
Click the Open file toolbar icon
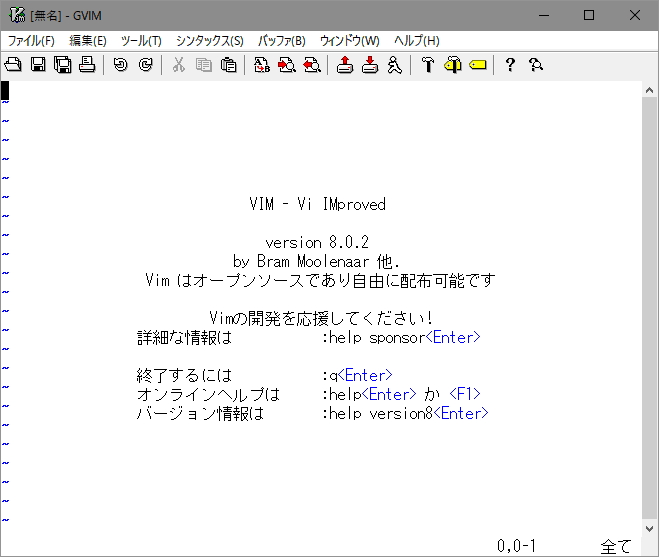tap(13, 65)
